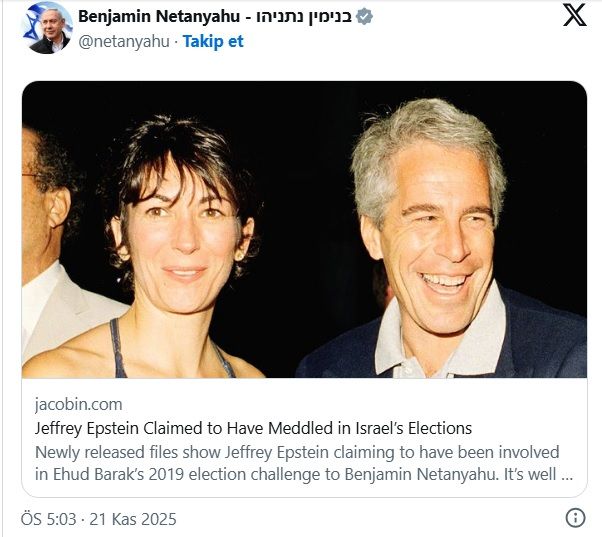Expand the truncated description ellipsis
Image resolution: width=602 pixels, height=537 pixels.
(567, 474)
